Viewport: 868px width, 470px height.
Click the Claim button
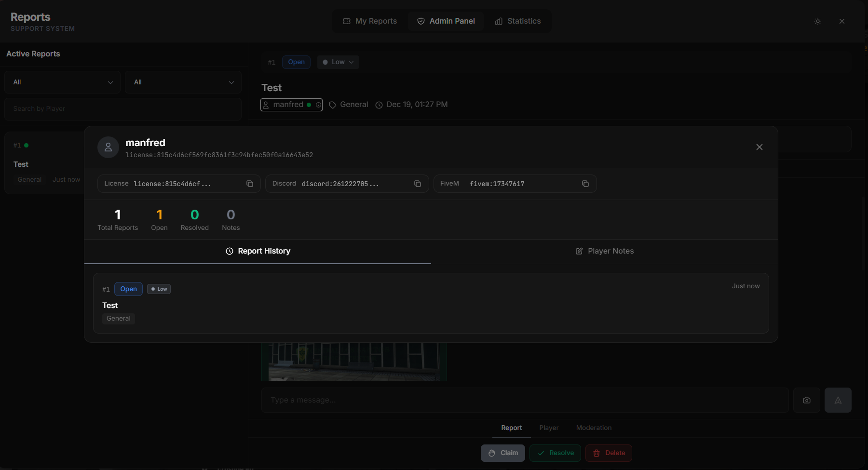[x=503, y=453]
